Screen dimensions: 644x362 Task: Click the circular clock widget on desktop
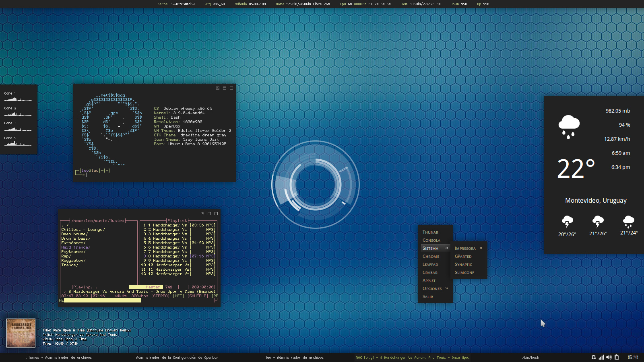[x=316, y=184]
